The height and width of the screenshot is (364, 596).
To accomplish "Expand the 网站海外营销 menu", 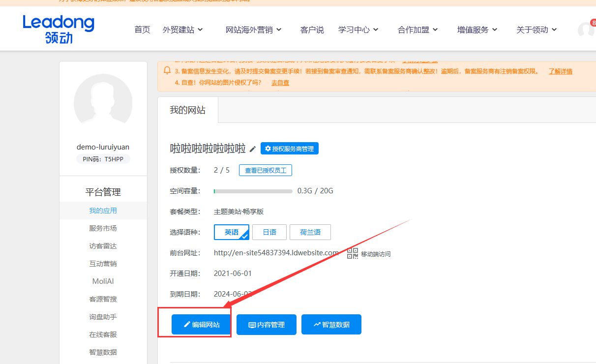I will [253, 30].
